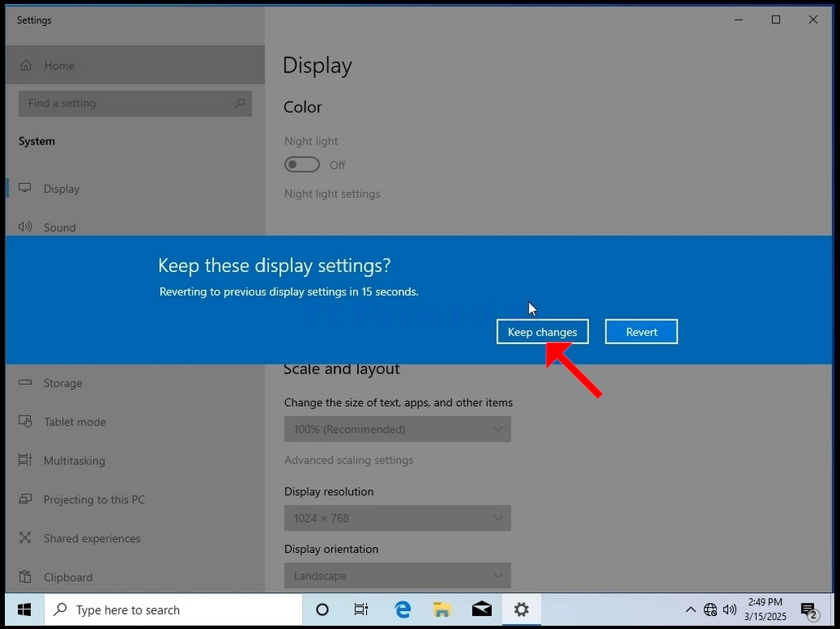Click the Clipboard icon in sidebar
Viewport: 840px width, 629px height.
tap(25, 577)
